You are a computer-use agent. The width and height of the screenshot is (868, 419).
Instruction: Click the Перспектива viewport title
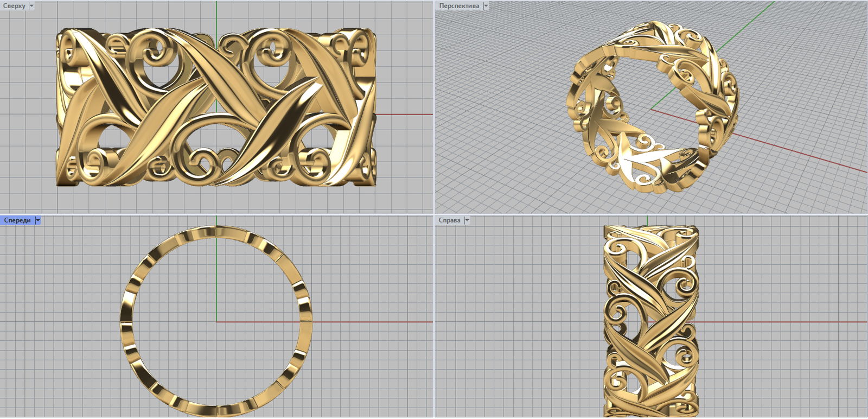pos(459,6)
